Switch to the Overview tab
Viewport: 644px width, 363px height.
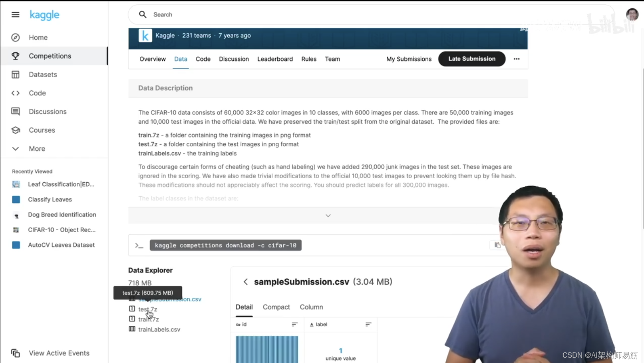pyautogui.click(x=153, y=59)
